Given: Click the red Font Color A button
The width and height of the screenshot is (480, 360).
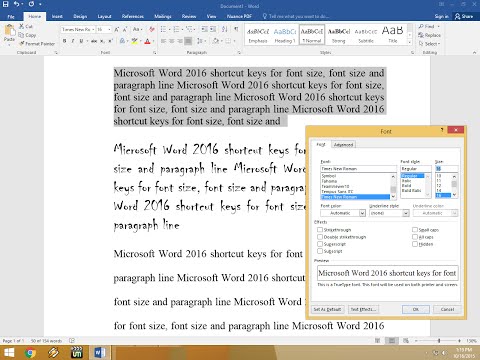Looking at the screenshot, I should coord(147,41).
